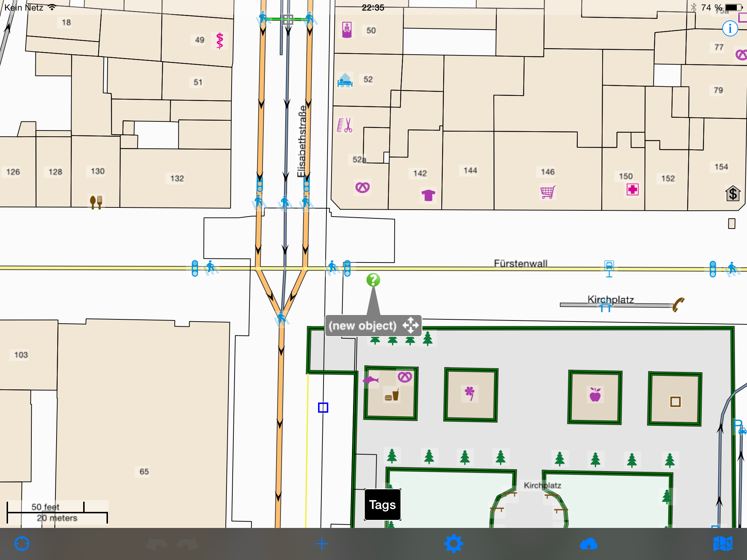This screenshot has width=747, height=560.
Task: Click the info button top right
Action: point(730,28)
